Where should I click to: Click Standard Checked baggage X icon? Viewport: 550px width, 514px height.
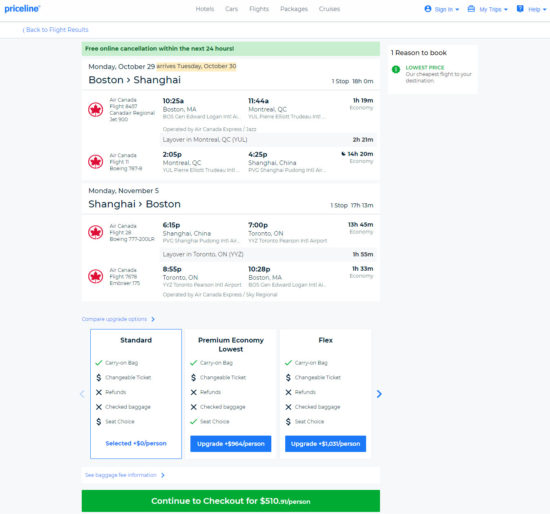99,407
